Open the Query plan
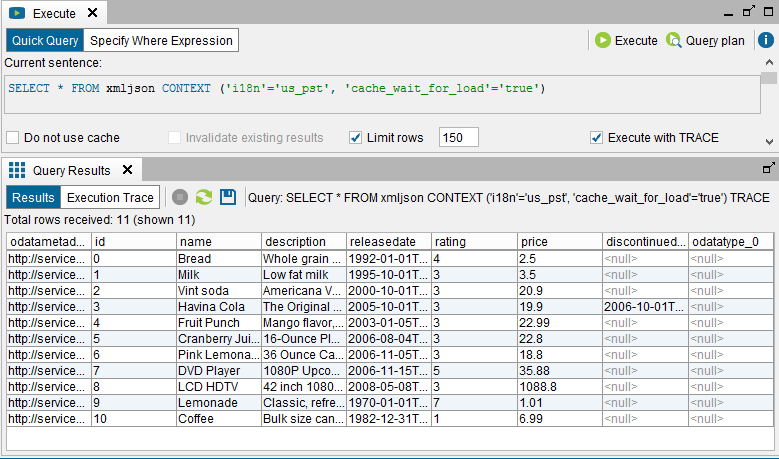The width and height of the screenshot is (779, 459). pyautogui.click(x=705, y=41)
